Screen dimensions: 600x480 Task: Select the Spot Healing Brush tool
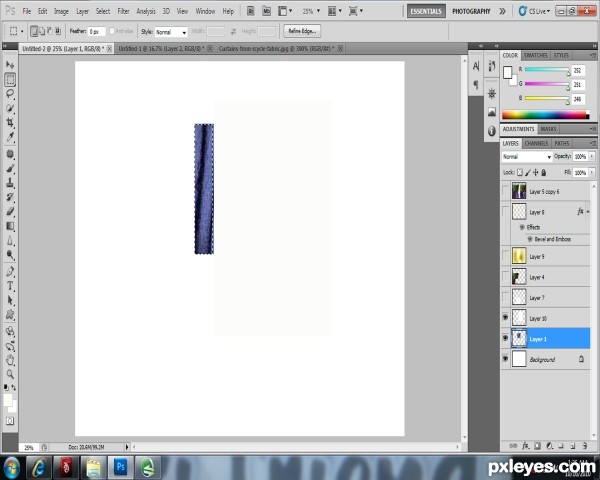click(10, 154)
